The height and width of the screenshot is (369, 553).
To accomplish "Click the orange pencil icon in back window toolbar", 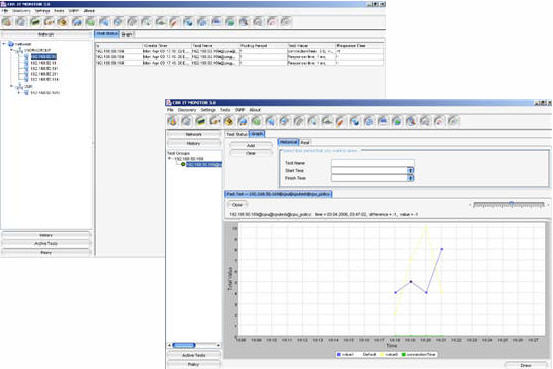I will (174, 22).
